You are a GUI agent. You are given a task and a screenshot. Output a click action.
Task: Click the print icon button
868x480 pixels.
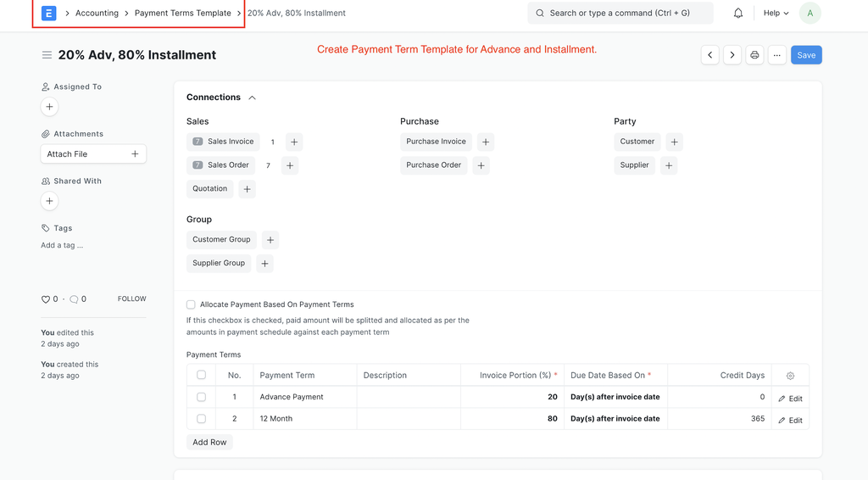(754, 55)
